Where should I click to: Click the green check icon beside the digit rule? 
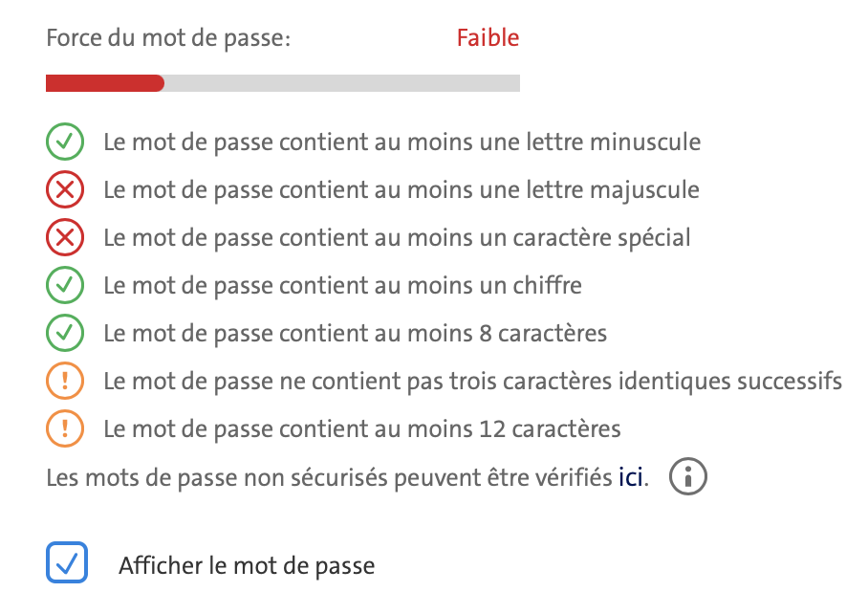click(x=65, y=286)
